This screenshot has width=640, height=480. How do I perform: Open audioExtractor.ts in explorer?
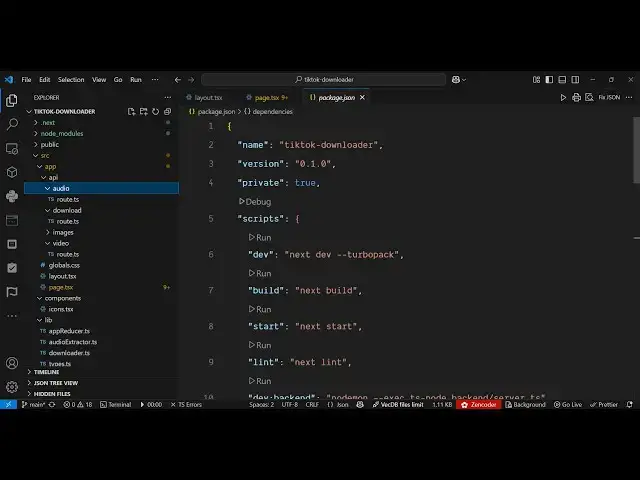[73, 342]
